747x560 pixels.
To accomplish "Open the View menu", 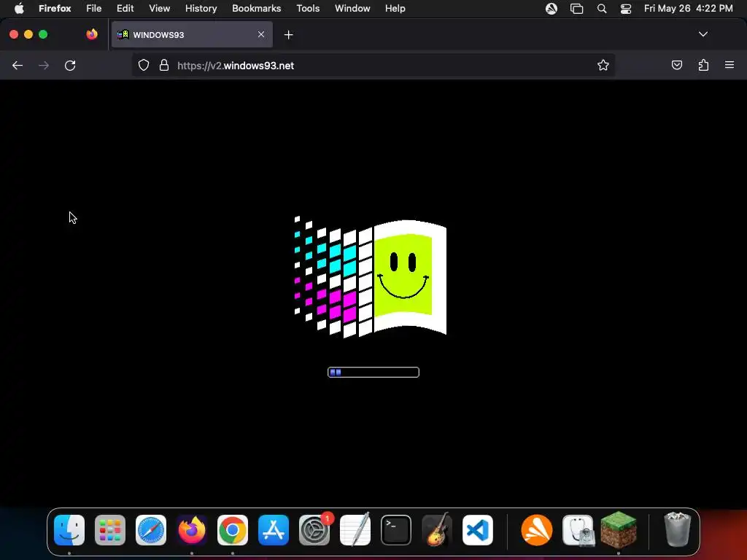I will tap(159, 8).
